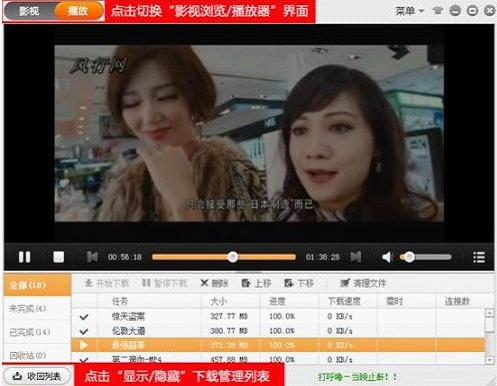Open the 回收站 (0) category
The image size is (497, 386).
[x=37, y=355]
